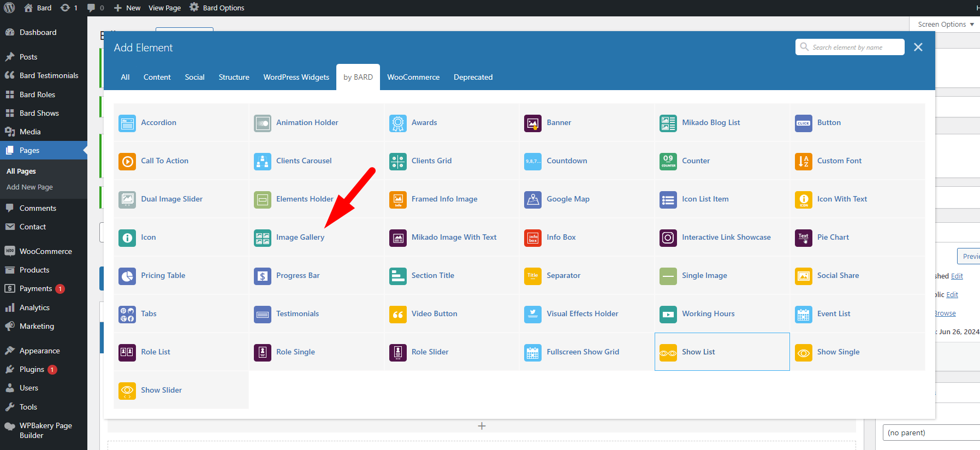Screen dimensions: 980x450
Task: Choose the Image Gallery element icon
Action: [263, 238]
